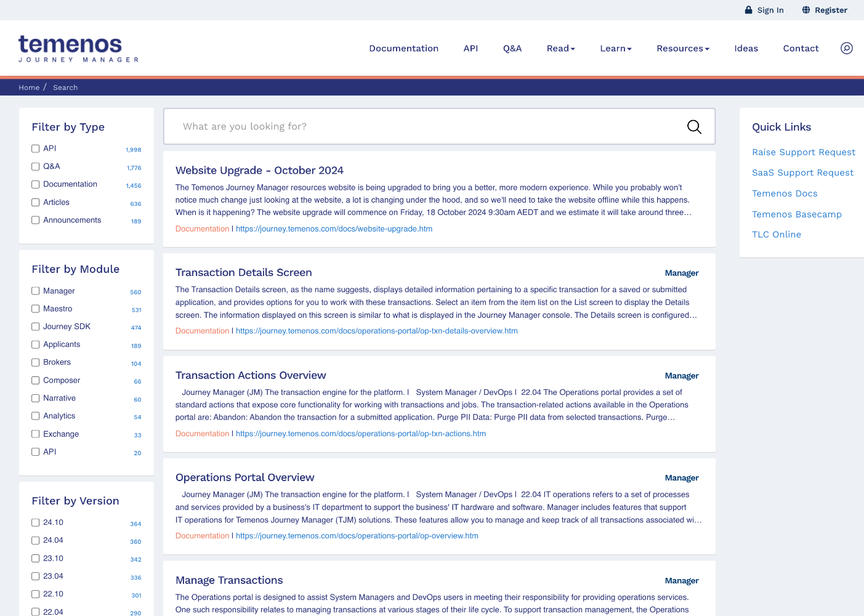Screen dimensions: 864x616
Task: Go to the Documentation nav item
Action: (x=403, y=49)
